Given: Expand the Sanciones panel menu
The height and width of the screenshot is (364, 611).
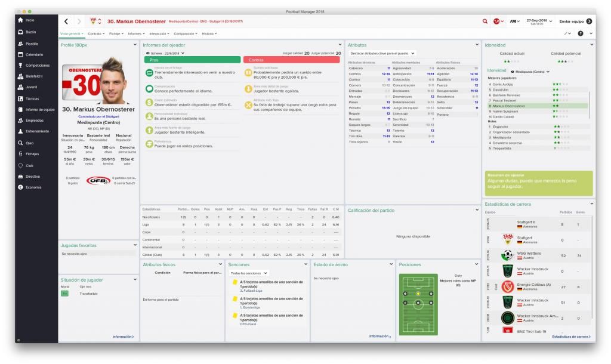Looking at the screenshot, I should [305, 264].
